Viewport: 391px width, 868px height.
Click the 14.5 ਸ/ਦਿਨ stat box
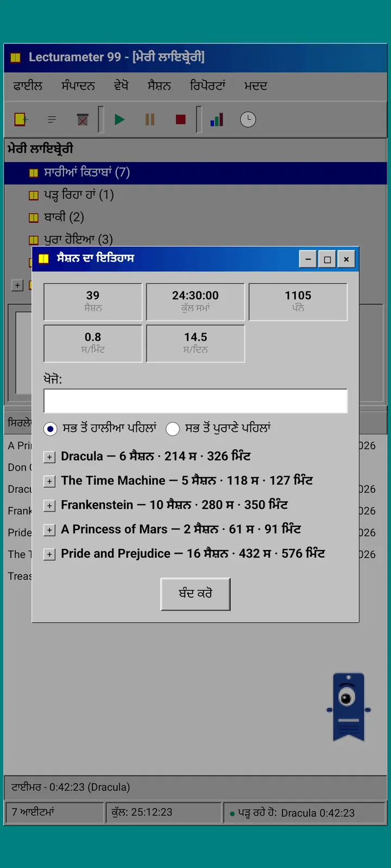[x=195, y=343]
